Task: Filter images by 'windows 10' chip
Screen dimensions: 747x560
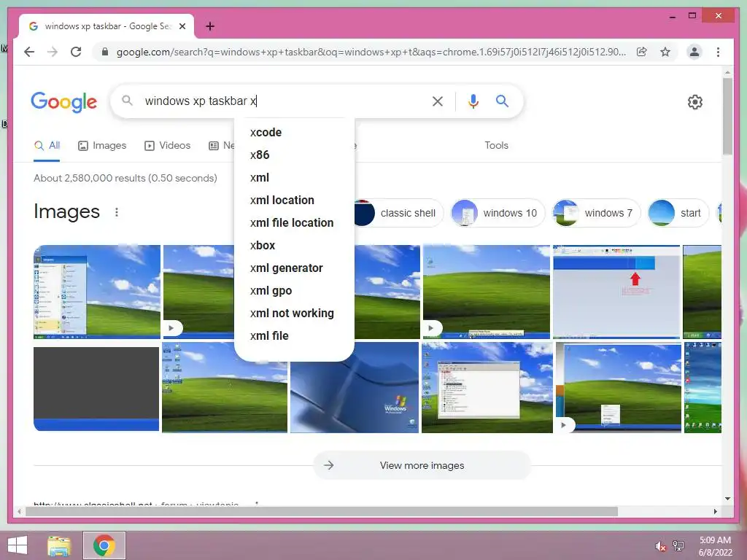Action: [x=498, y=213]
